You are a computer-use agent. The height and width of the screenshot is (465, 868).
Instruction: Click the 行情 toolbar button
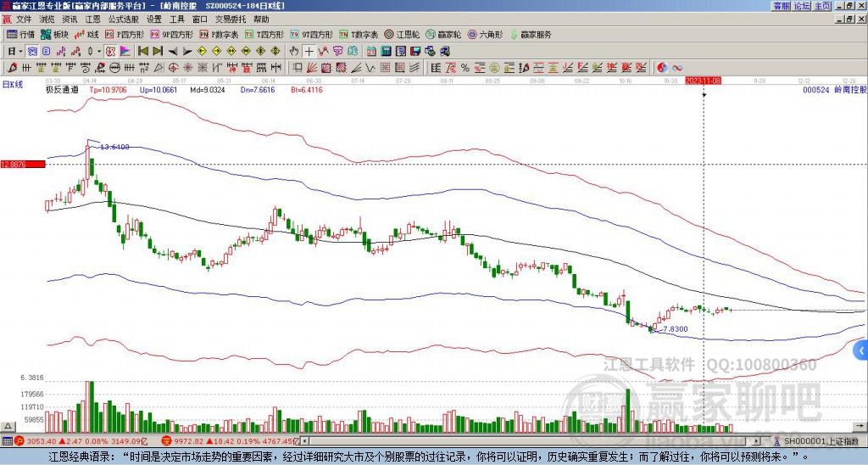point(21,34)
